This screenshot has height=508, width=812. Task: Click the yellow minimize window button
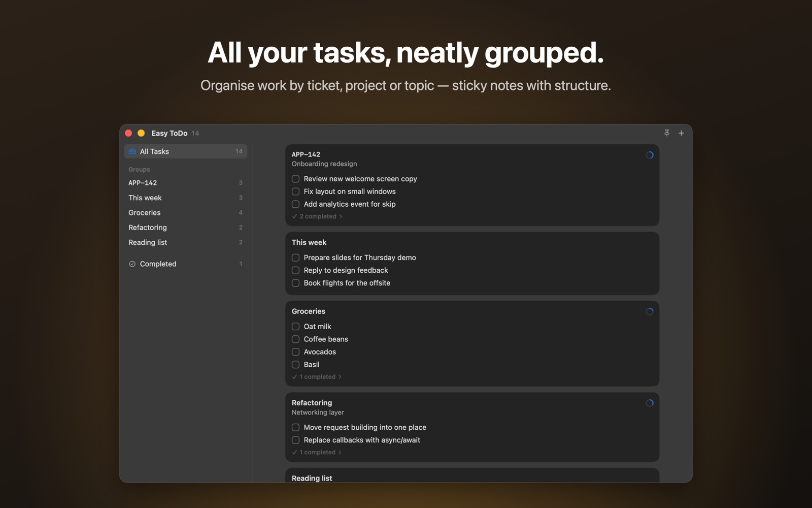coord(142,133)
